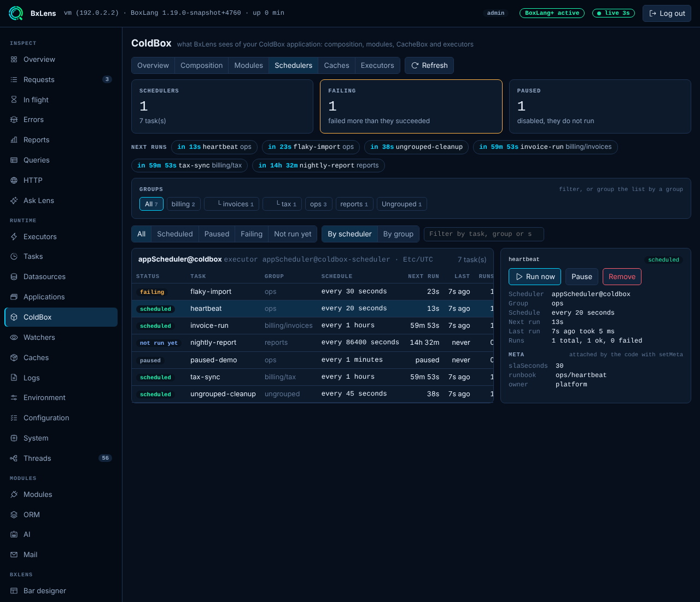Open Datasources via database icon
Image resolution: width=700 pixels, height=602 pixels.
click(x=14, y=277)
